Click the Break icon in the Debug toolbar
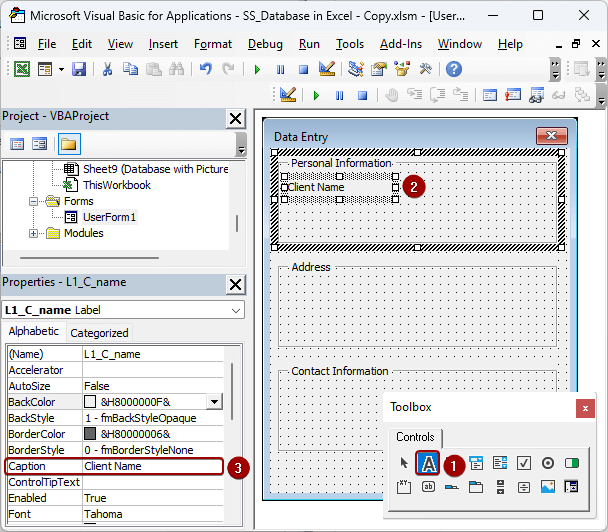Viewport: 608px width, 532px height. point(339,95)
